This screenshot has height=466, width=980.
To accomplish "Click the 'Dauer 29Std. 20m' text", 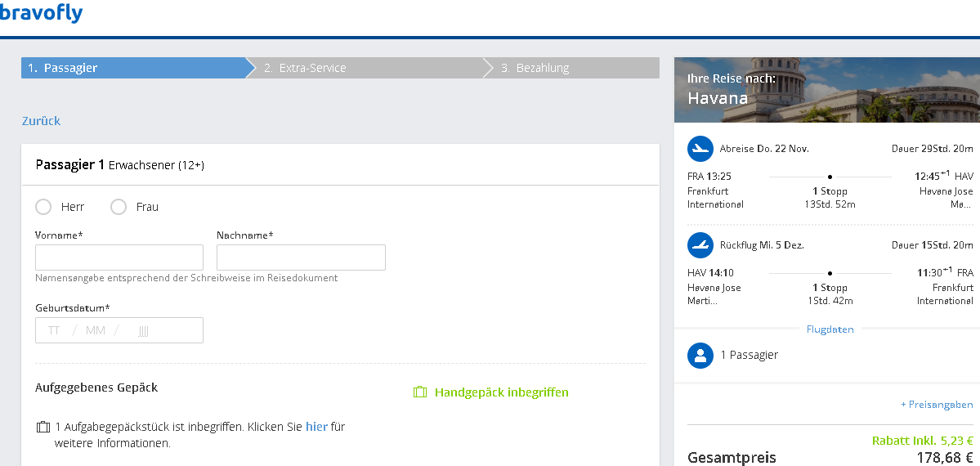I will 933,149.
